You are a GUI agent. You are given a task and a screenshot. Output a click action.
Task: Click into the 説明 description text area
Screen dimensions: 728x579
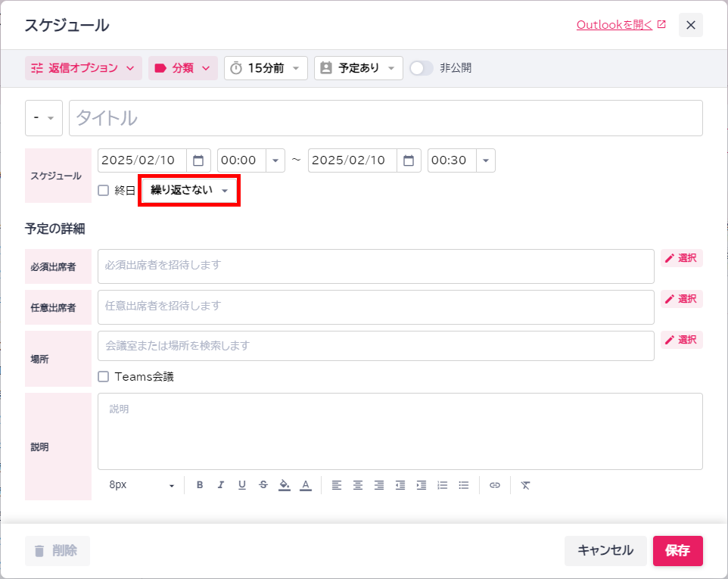400,431
